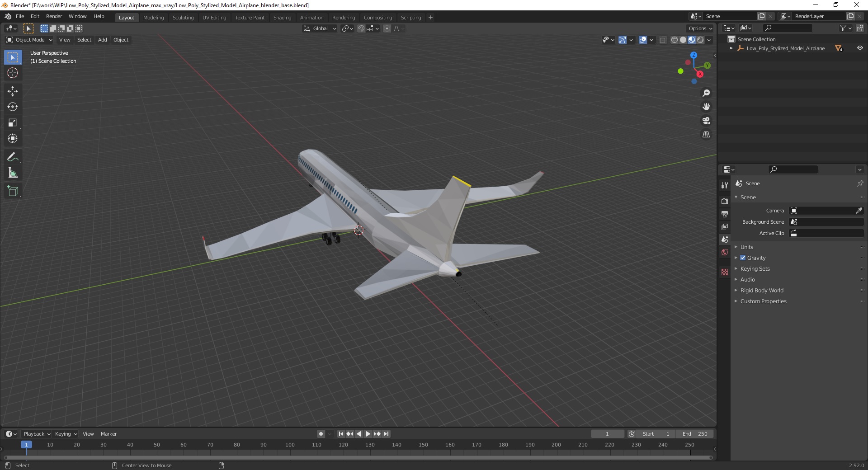Click the zoom view magnifier icon
This screenshot has height=470, width=868.
[x=706, y=93]
